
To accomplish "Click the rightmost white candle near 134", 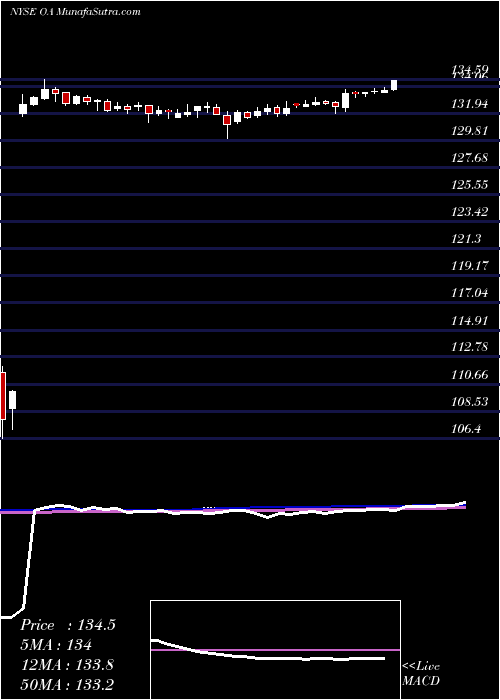I will (x=394, y=85).
